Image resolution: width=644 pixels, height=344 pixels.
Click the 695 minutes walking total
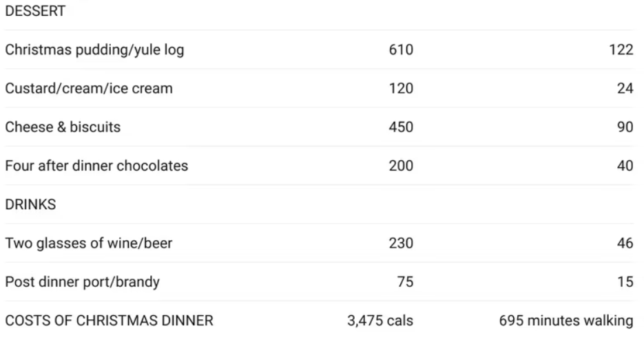pos(566,321)
